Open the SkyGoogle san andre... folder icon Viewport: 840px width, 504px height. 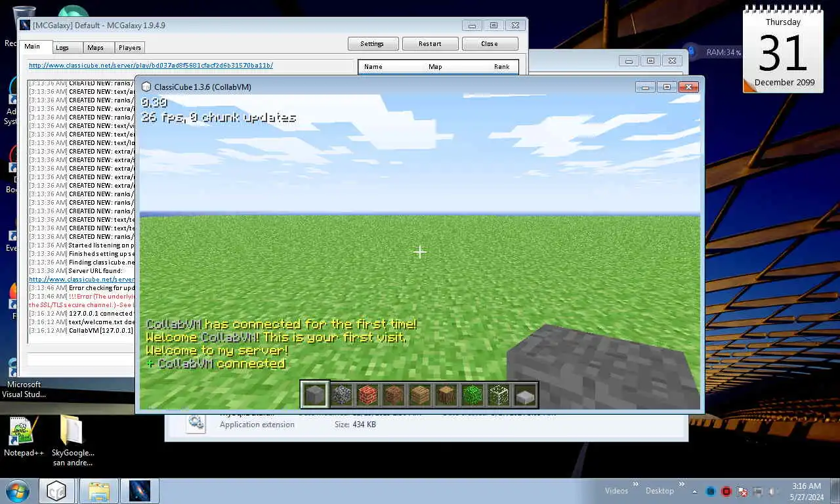tap(73, 441)
